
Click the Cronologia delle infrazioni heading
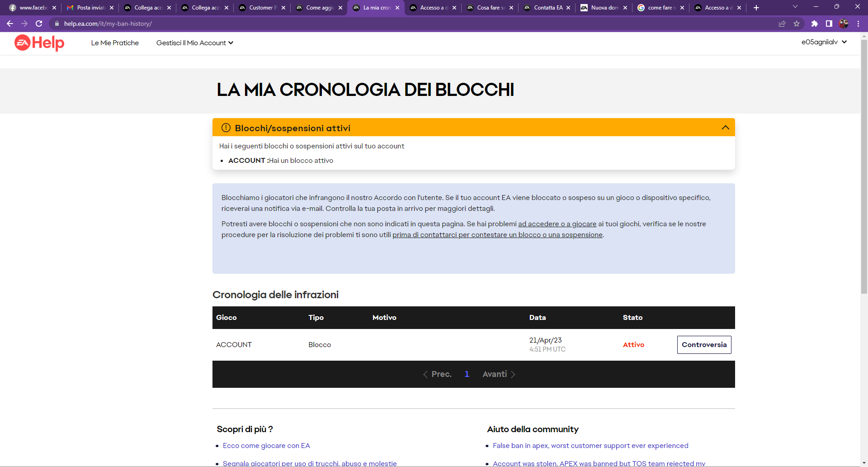click(x=275, y=295)
